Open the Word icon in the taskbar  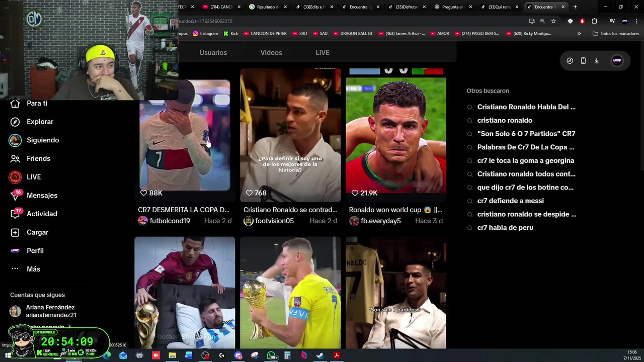(189, 355)
